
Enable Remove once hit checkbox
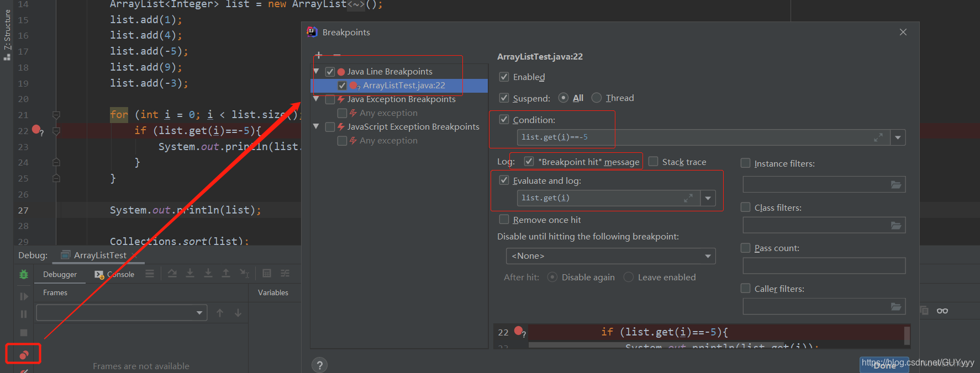point(504,219)
